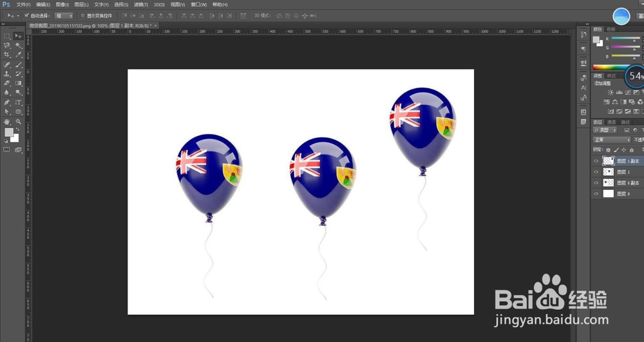The width and height of the screenshot is (644, 342).
Task: Select the Rectangular Marquee tool
Action: point(6,36)
